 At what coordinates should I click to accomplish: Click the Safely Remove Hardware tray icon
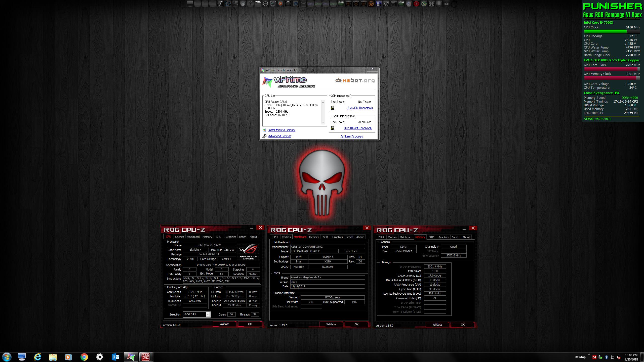coord(600,357)
